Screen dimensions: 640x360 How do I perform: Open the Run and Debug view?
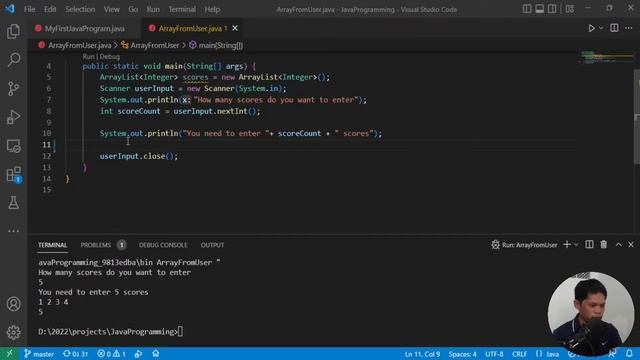pos(13,117)
